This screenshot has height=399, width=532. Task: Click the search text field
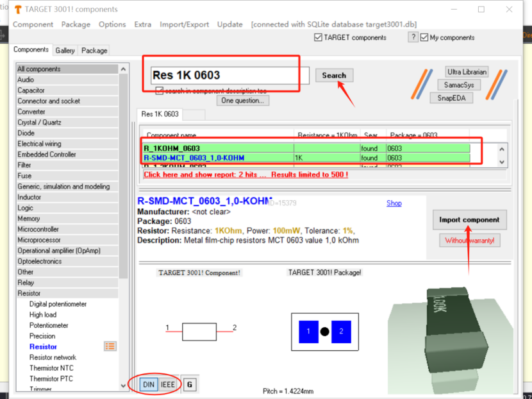[229, 75]
